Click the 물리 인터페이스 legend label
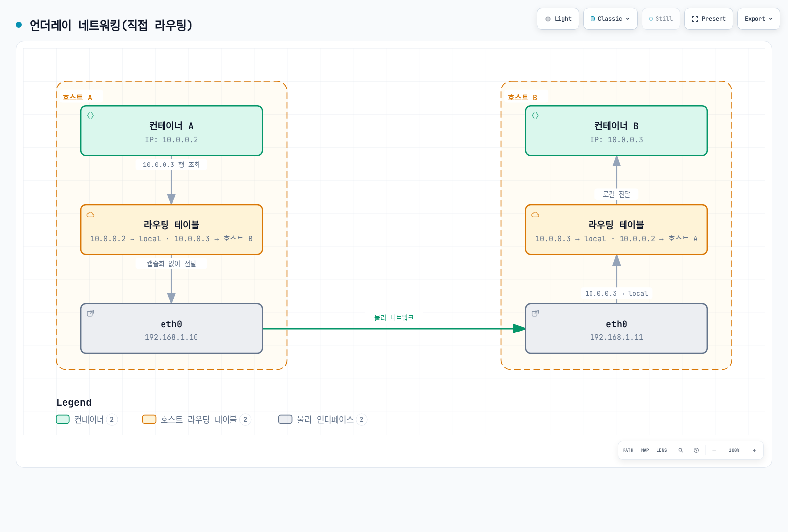This screenshot has width=788, height=532. pos(325,419)
